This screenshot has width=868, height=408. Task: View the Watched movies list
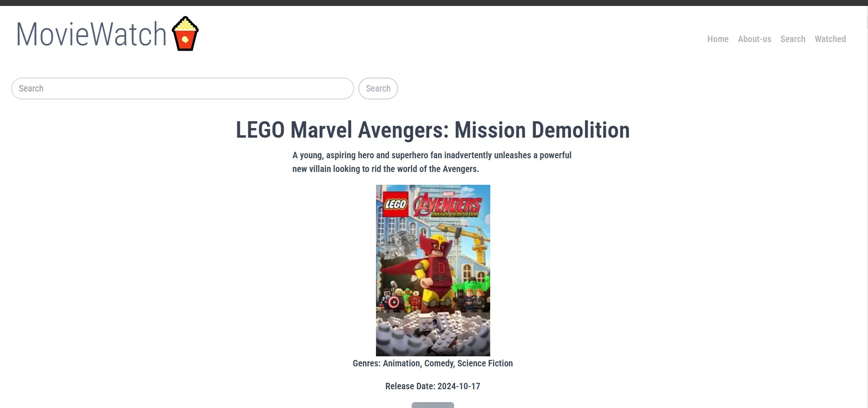[x=830, y=39]
